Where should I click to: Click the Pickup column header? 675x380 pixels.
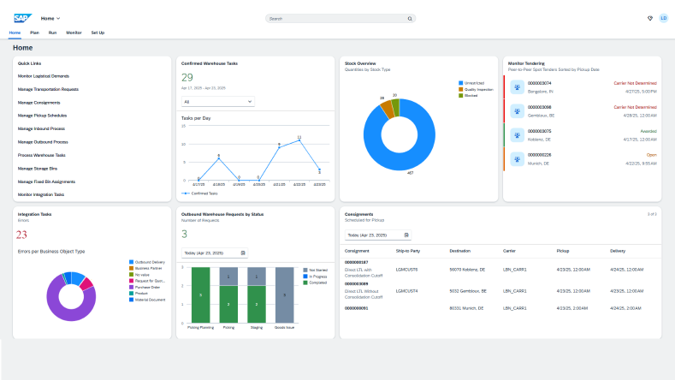coord(563,251)
